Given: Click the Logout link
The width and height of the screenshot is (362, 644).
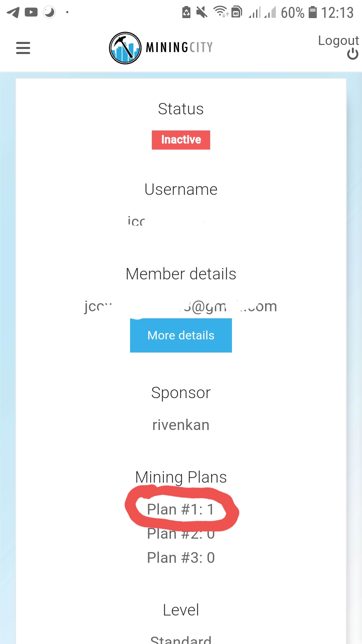Looking at the screenshot, I should click(x=338, y=41).
